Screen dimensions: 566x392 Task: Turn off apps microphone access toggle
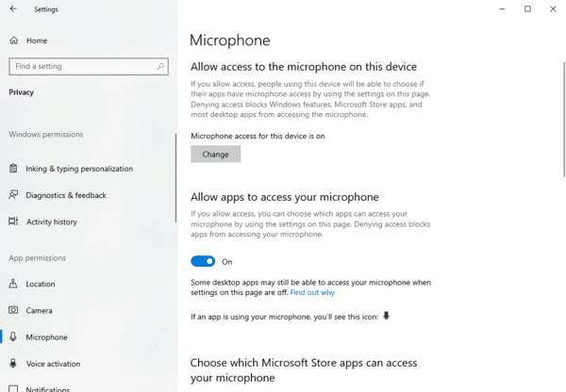pos(203,261)
